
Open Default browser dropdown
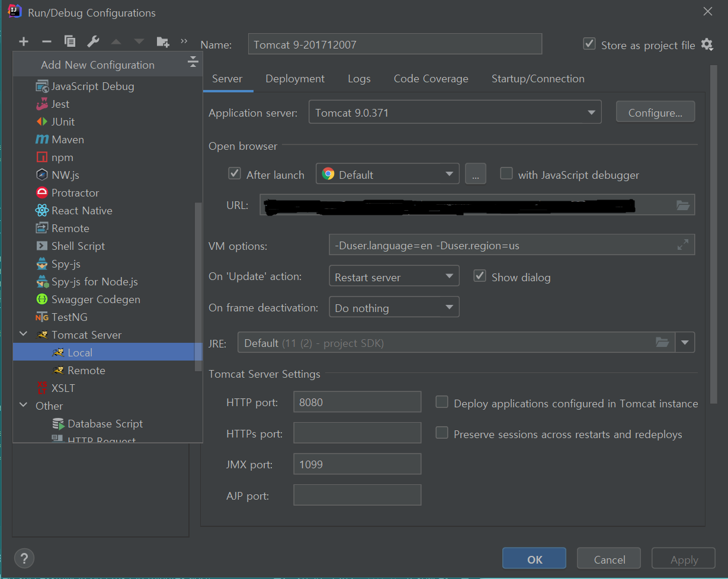(387, 174)
